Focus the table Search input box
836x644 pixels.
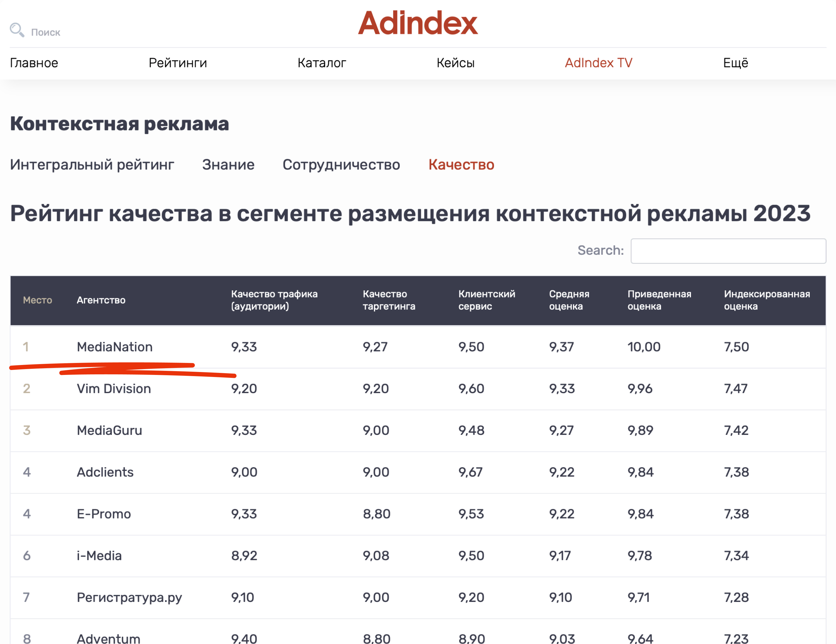[x=728, y=251]
